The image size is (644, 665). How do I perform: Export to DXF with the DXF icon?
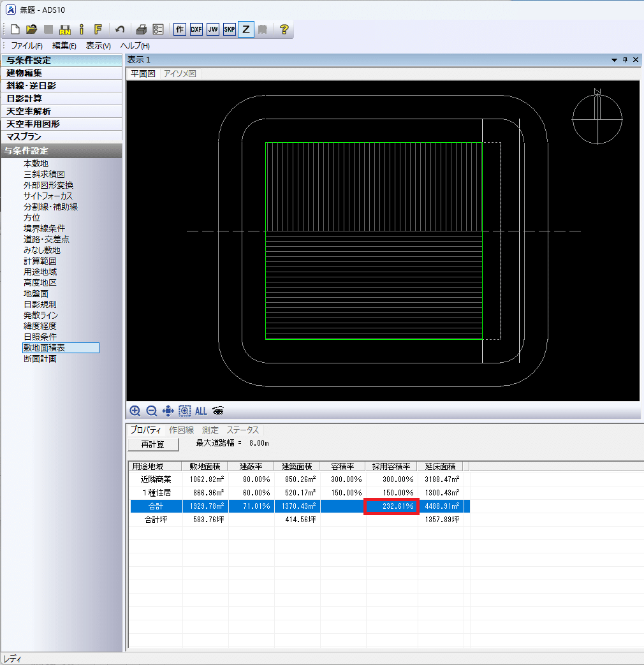[196, 29]
